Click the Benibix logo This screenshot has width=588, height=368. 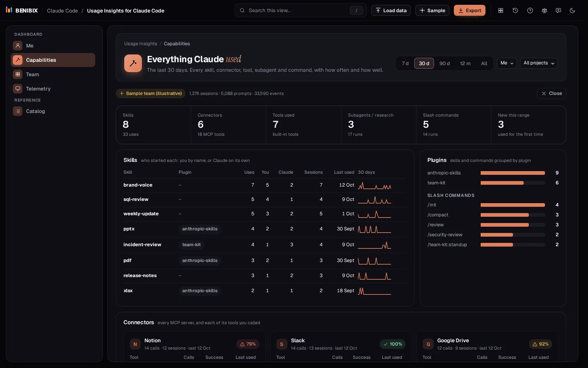coord(22,10)
